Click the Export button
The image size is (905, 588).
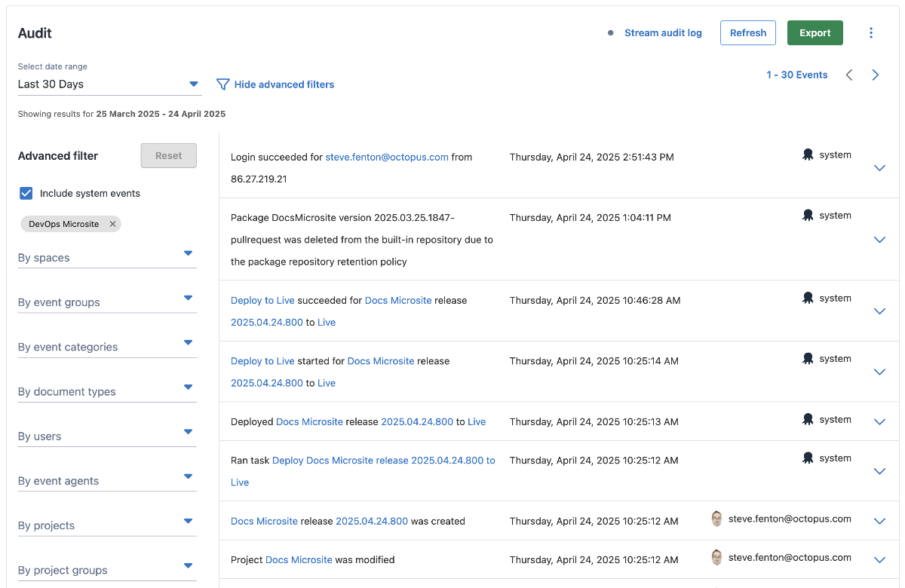[x=814, y=32]
